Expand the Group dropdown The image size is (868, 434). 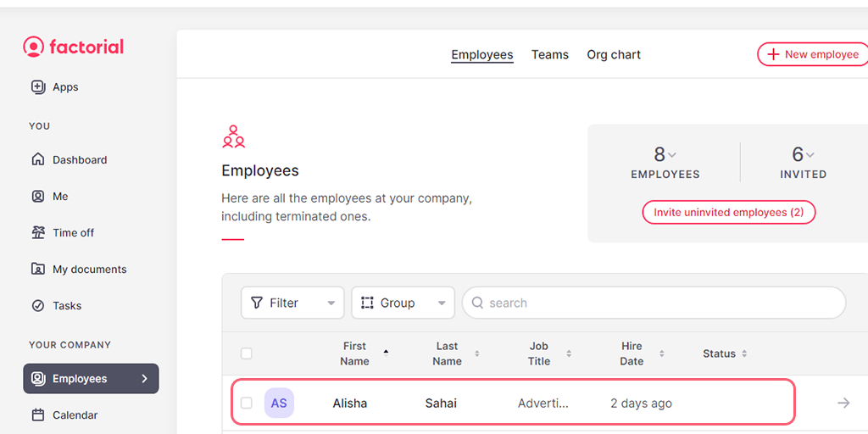(403, 303)
